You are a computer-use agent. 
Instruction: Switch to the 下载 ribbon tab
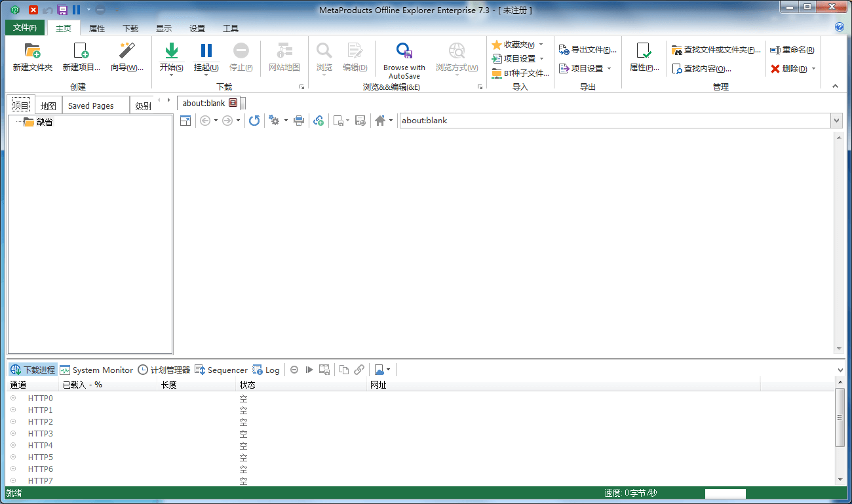[130, 29]
